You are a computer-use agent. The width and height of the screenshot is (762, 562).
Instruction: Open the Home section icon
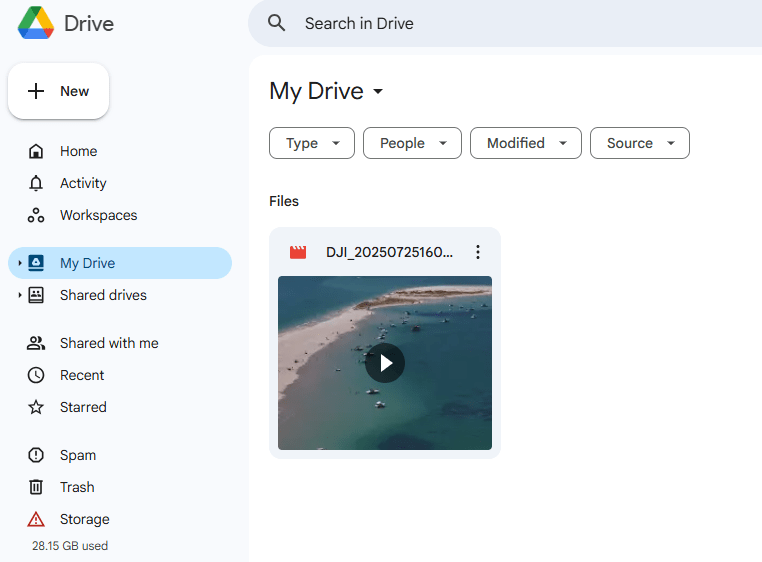point(36,151)
